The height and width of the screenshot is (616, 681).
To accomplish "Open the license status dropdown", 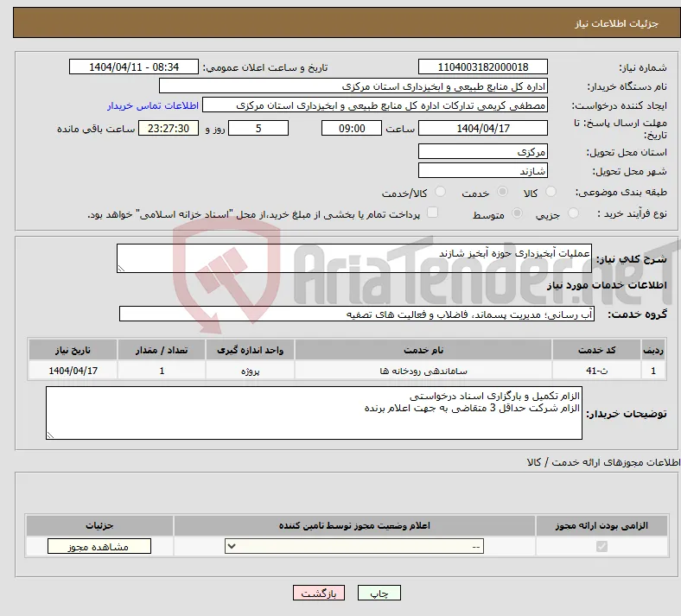I will (354, 546).
